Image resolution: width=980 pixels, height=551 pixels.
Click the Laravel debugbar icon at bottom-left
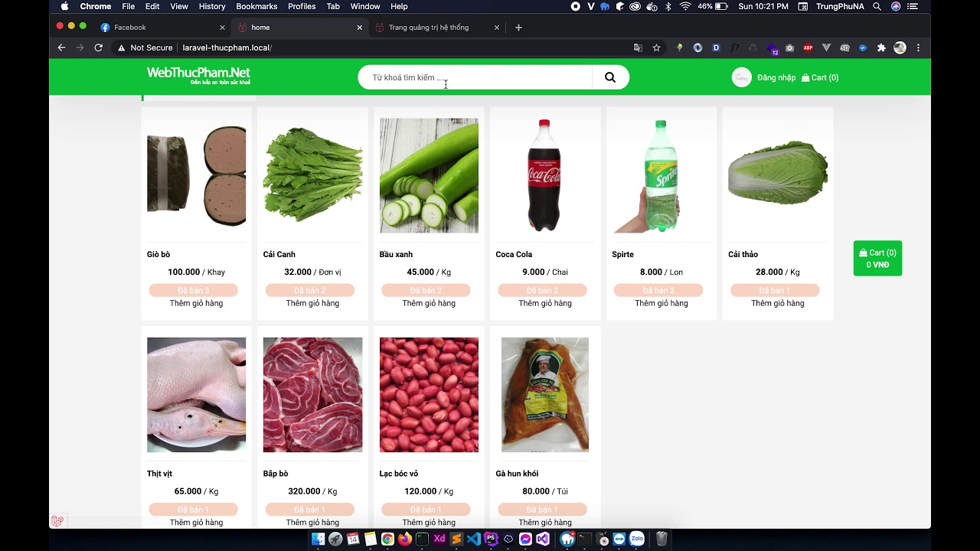coord(57,521)
